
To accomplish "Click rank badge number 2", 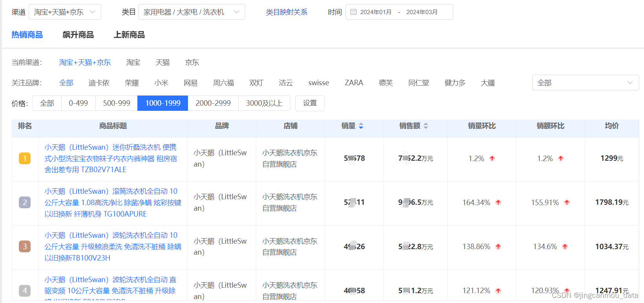I will [x=25, y=202].
